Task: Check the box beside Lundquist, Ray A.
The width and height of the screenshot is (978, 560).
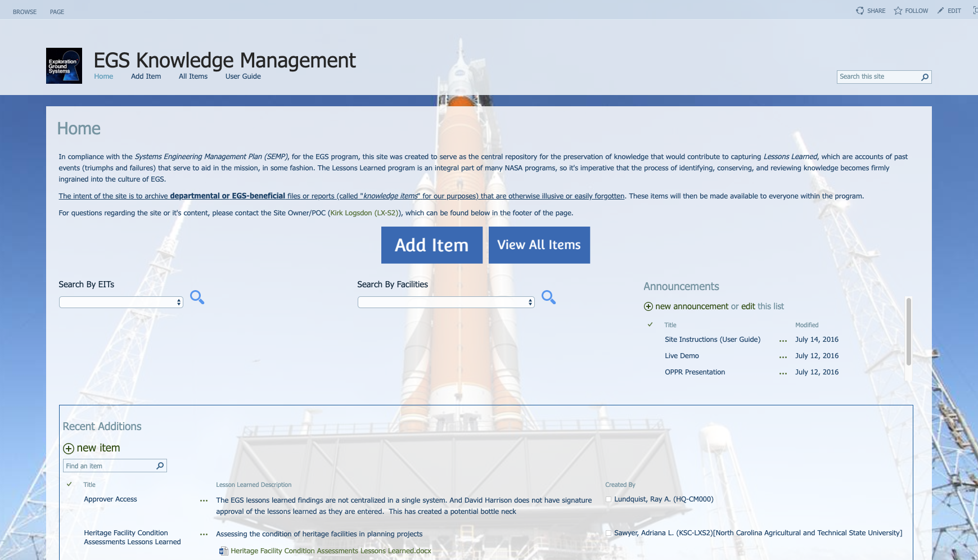Action: 609,499
